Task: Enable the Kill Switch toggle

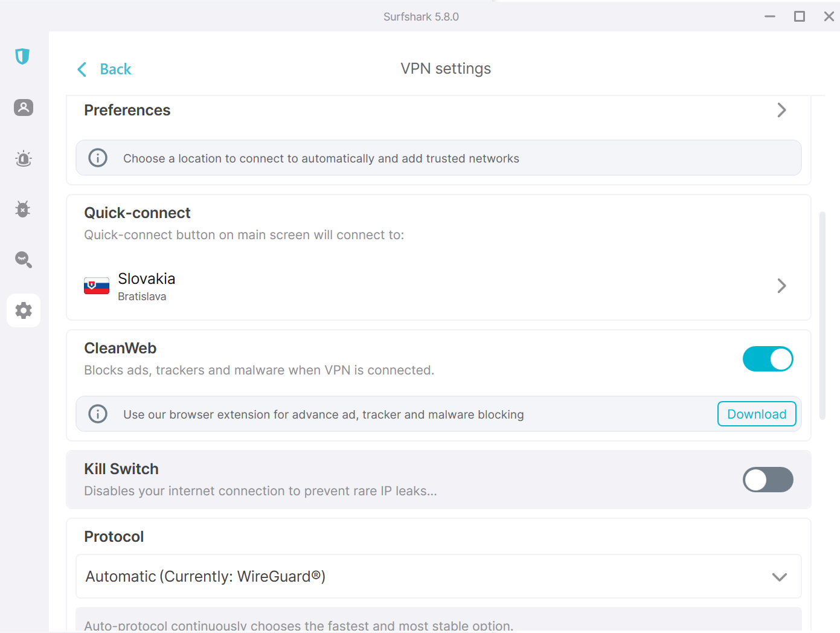Action: (768, 480)
